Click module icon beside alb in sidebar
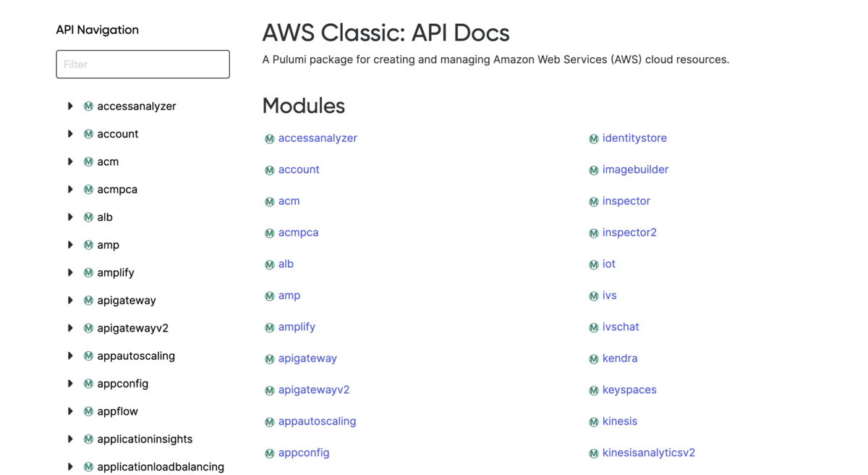This screenshot has width=868, height=475. point(88,217)
